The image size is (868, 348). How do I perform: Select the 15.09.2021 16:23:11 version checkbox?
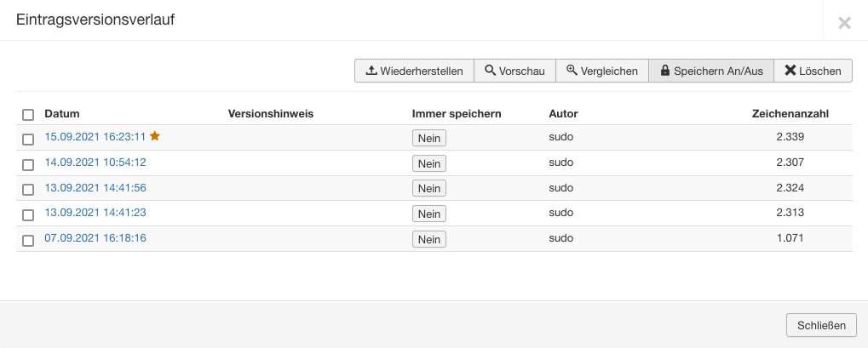28,139
